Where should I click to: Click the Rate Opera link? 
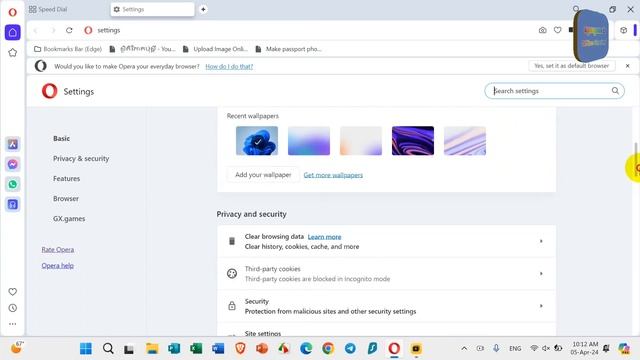coord(58,249)
